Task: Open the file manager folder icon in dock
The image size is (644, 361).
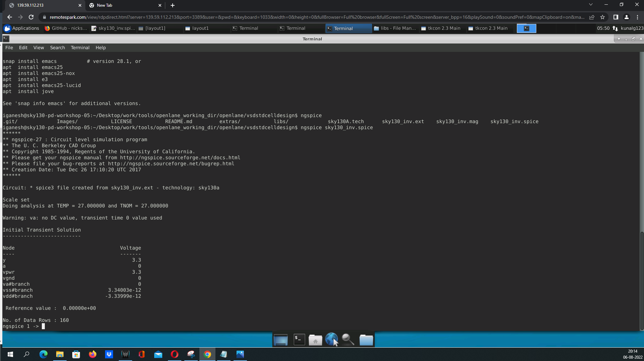Action: pos(366,339)
